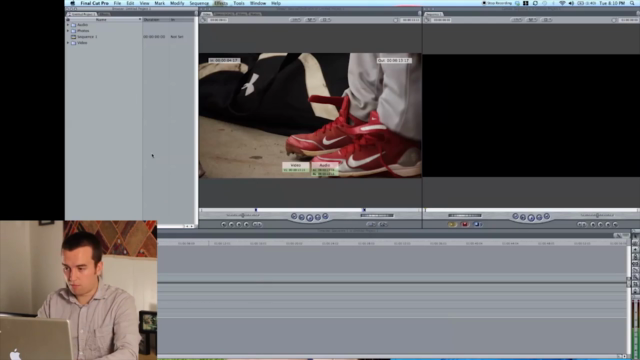
Task: Select the Photos bin folder in Browser
Action: coord(80,31)
